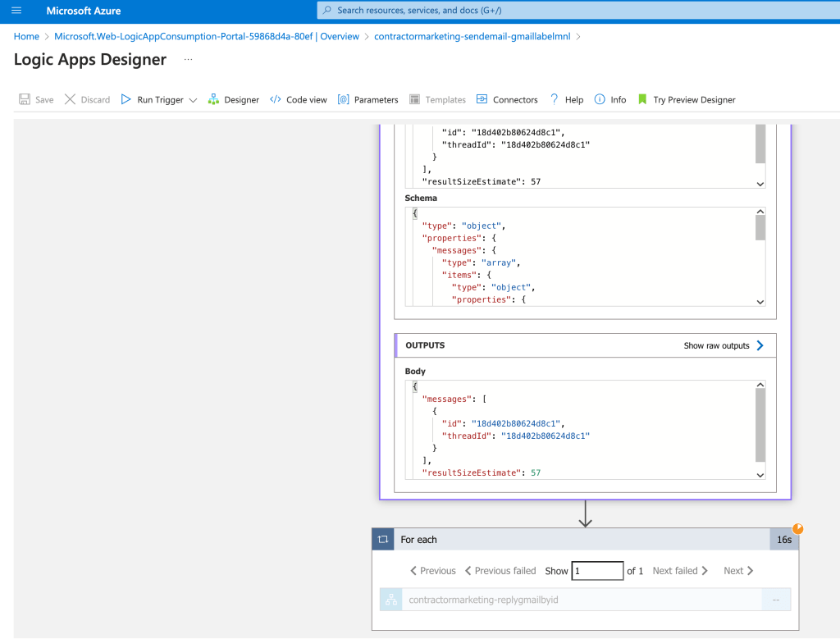This screenshot has width=840, height=639.
Task: Click the Previous iteration chevron
Action: (x=413, y=571)
